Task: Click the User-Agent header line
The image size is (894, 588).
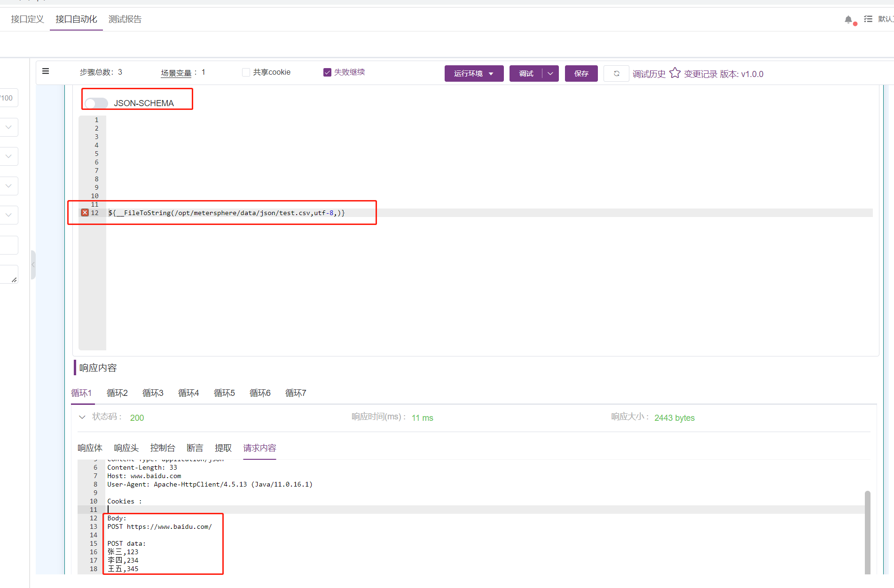Action: tap(210, 484)
